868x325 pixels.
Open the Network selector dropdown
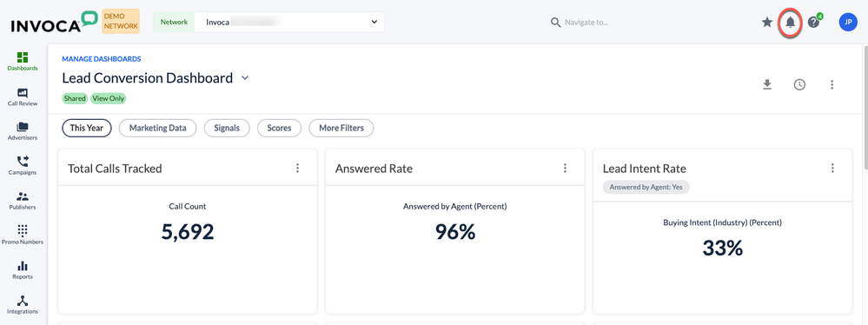289,22
